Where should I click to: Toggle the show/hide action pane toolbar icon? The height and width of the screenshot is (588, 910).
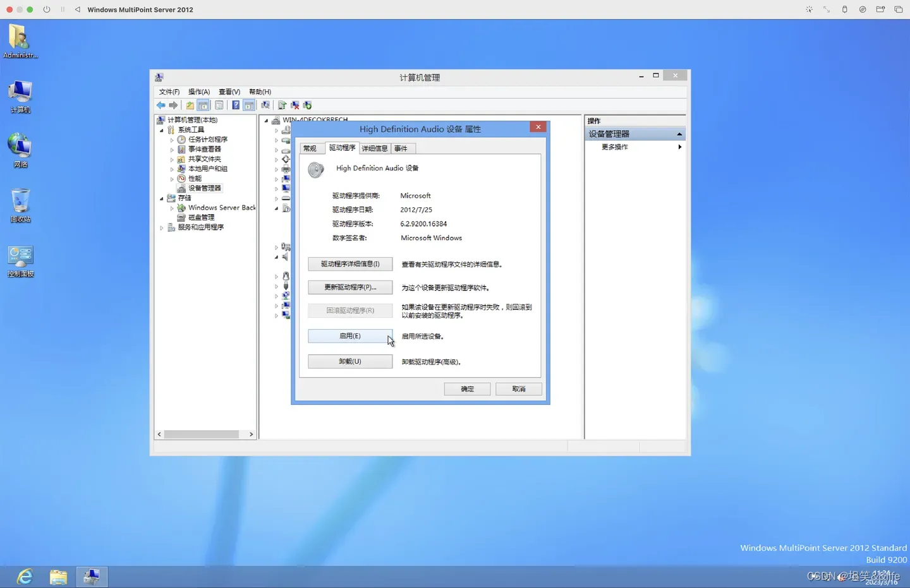(249, 105)
